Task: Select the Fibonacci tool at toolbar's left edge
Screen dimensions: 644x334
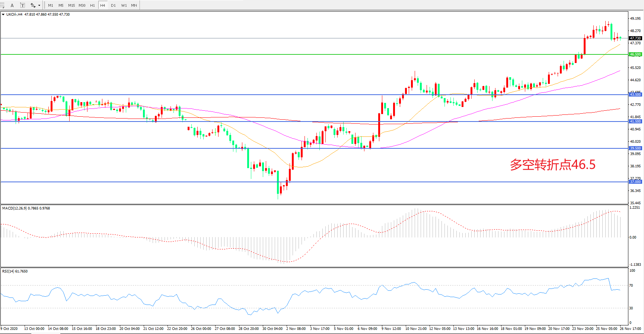Action: pos(2,5)
